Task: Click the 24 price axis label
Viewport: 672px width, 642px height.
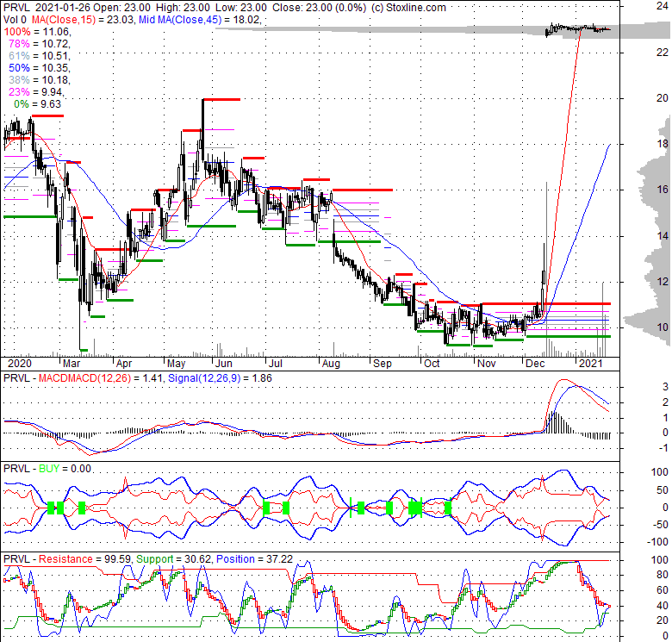Action: pyautogui.click(x=663, y=6)
